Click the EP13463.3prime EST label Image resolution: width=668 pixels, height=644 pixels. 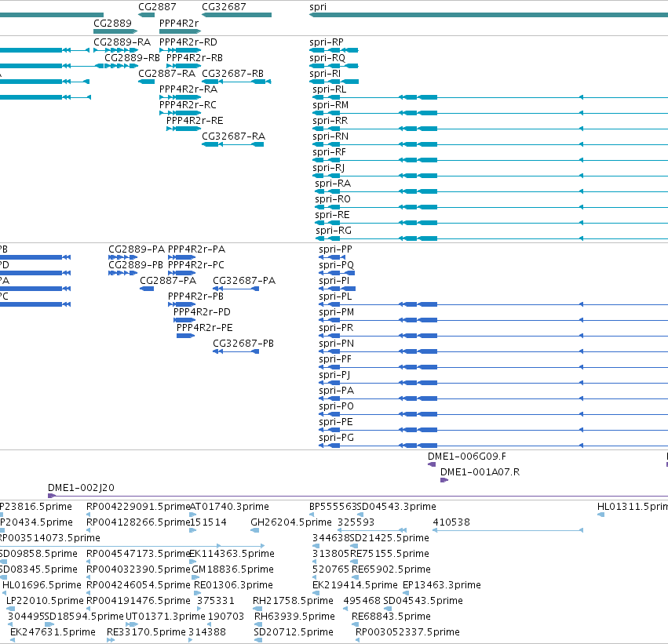tap(442, 585)
